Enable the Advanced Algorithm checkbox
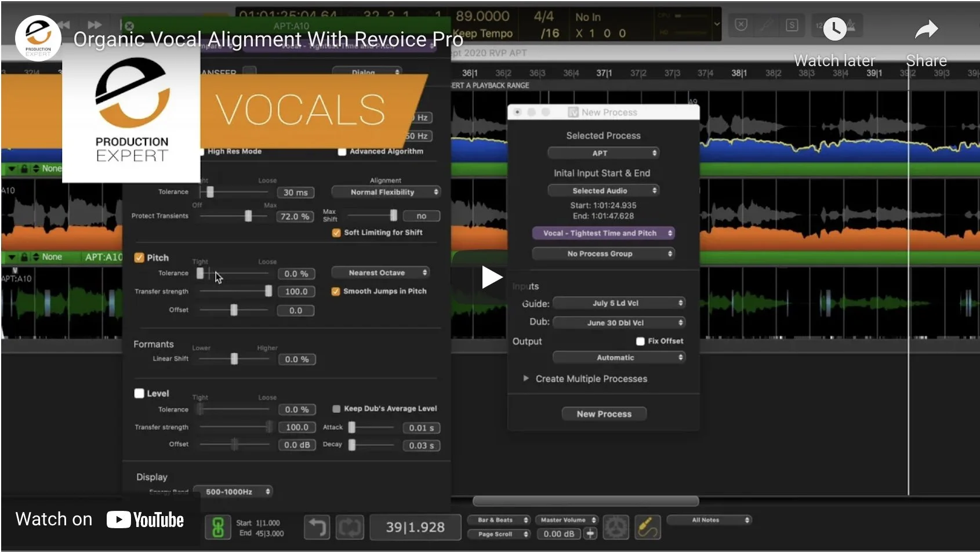This screenshot has width=980, height=552. pos(342,151)
